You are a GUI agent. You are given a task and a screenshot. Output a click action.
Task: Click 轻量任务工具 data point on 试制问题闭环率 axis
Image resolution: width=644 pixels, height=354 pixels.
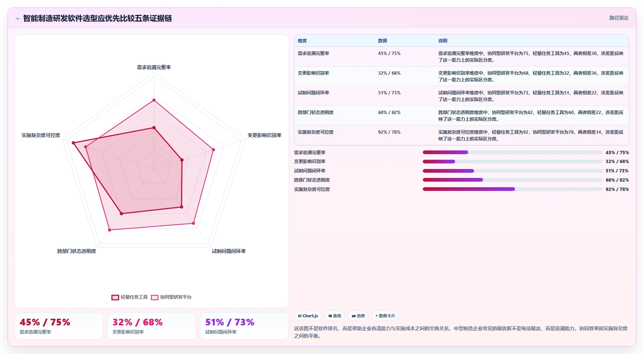181,207
